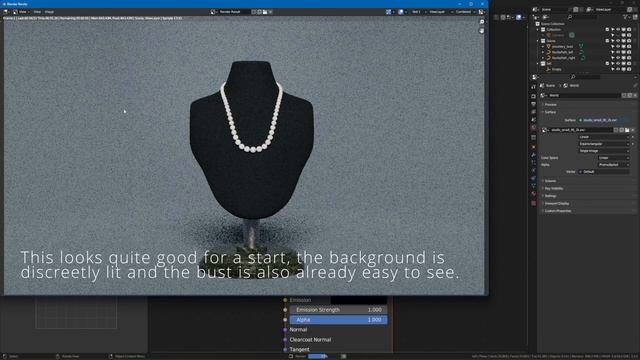The width and height of the screenshot is (640, 360).
Task: Expand the Preview panel in World properties
Action: point(550,104)
